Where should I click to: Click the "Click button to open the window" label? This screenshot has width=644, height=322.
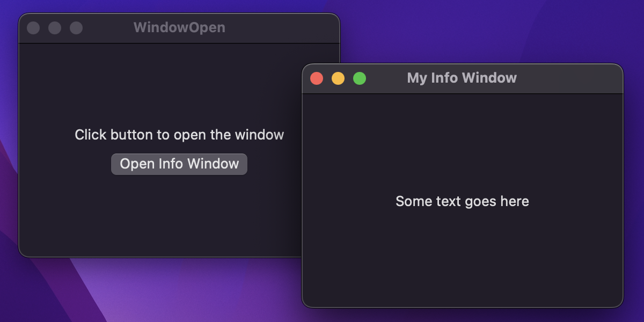click(x=179, y=135)
